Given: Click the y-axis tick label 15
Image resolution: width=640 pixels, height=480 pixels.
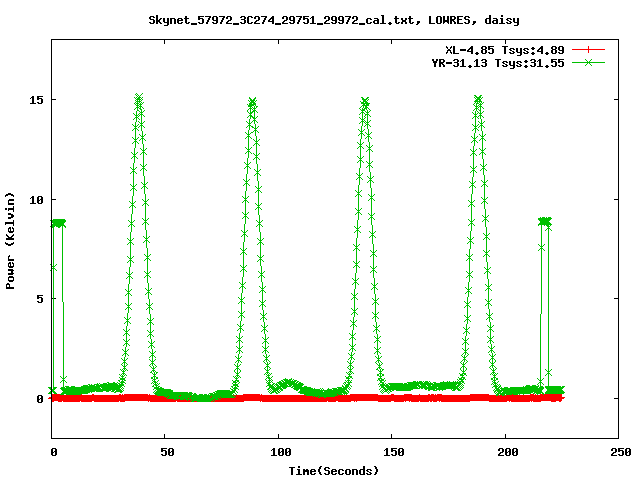Looking at the screenshot, I should 36,100.
